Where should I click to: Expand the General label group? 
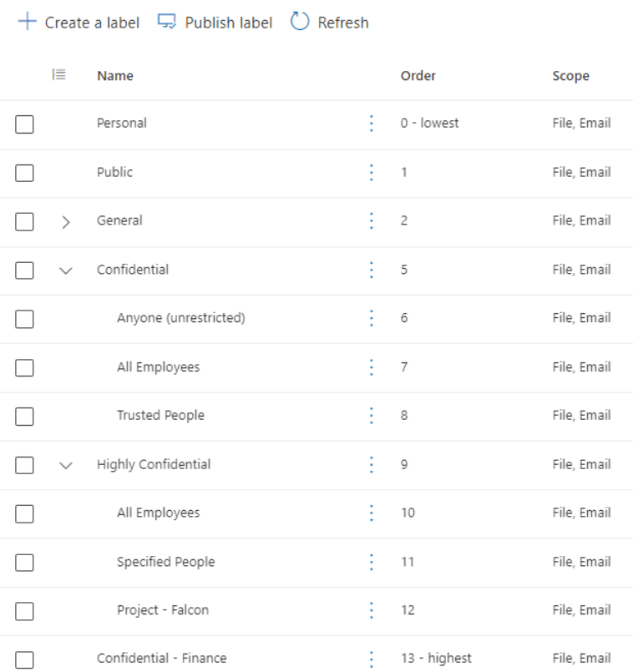[66, 220]
